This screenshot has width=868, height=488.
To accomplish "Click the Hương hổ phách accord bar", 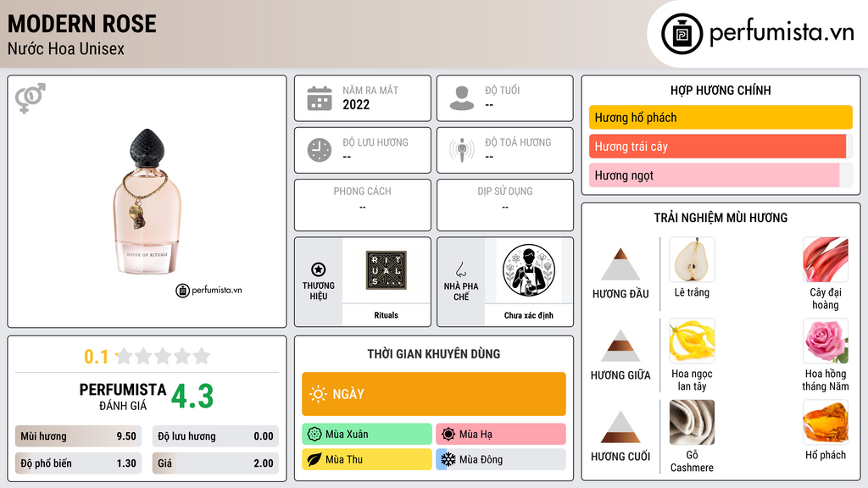I will (x=721, y=117).
